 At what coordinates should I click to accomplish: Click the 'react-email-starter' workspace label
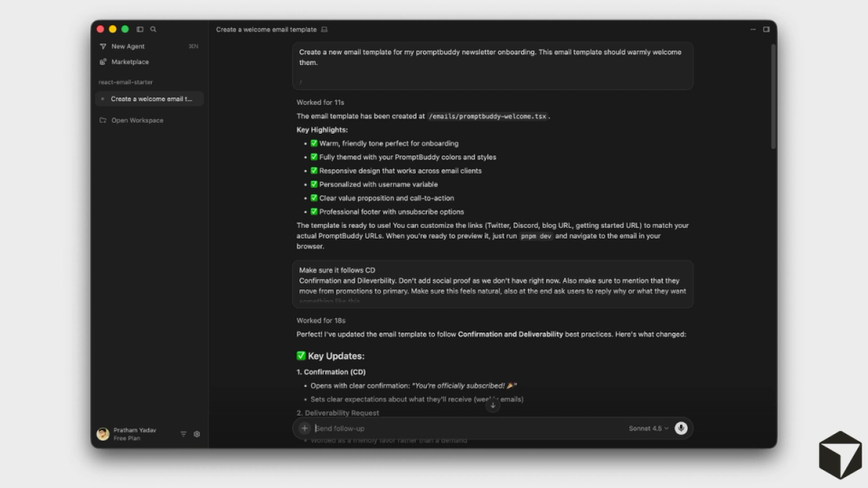pyautogui.click(x=126, y=82)
